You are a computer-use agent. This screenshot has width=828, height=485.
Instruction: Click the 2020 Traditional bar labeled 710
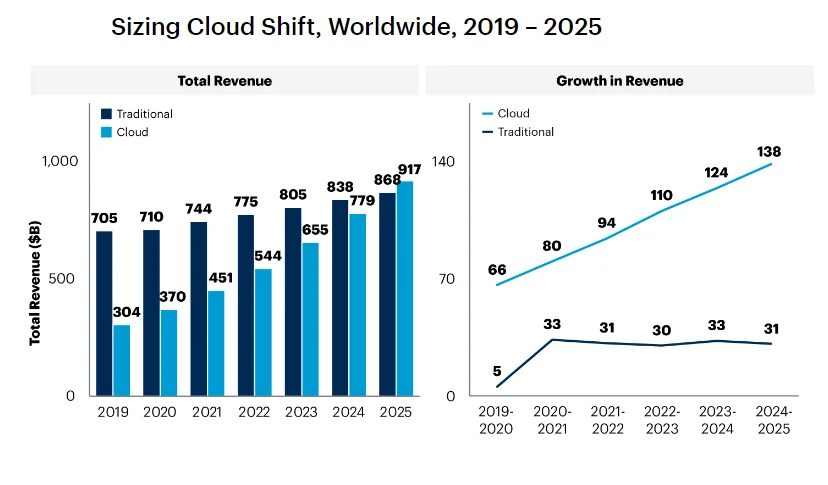152,313
